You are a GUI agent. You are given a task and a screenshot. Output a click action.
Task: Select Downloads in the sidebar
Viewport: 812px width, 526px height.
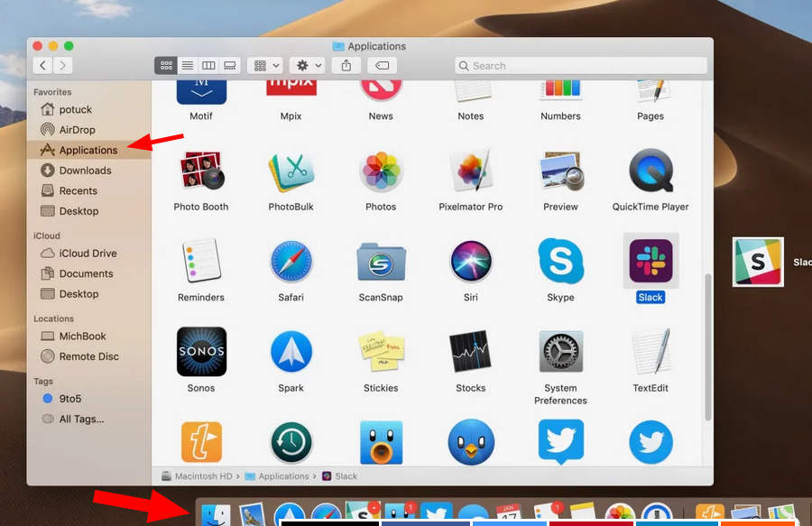[85, 171]
